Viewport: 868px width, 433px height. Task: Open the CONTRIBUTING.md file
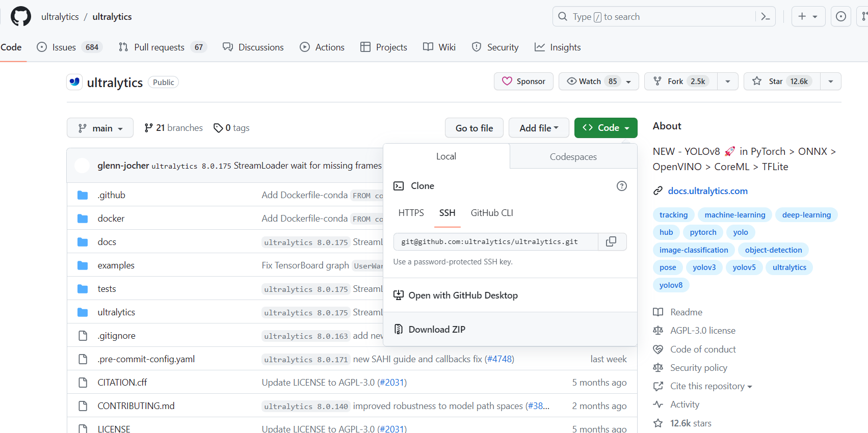136,406
